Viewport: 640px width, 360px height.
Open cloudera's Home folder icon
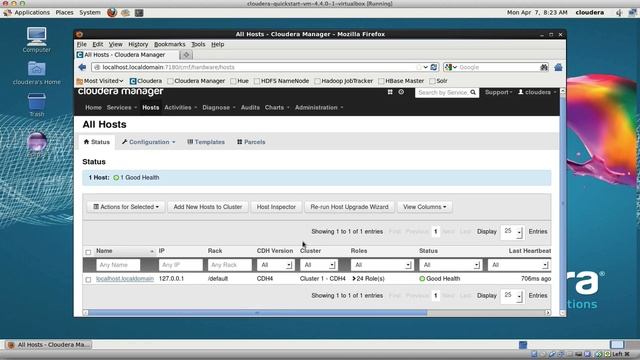[37, 73]
